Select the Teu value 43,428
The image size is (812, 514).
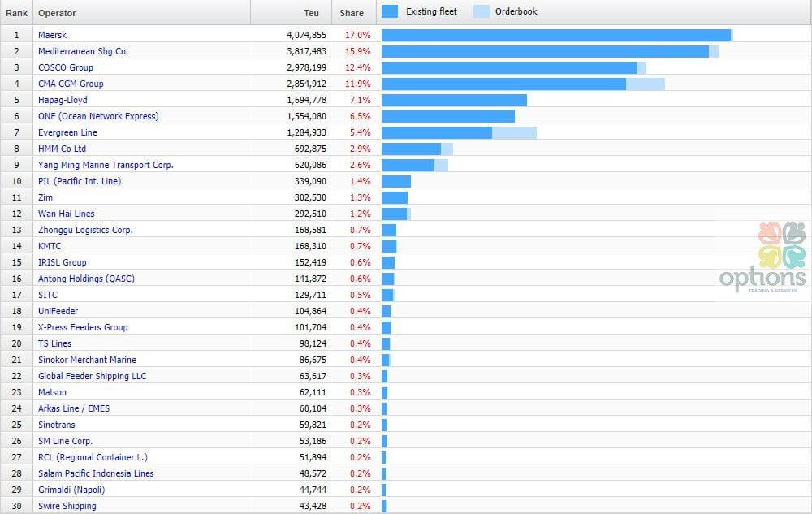point(313,506)
